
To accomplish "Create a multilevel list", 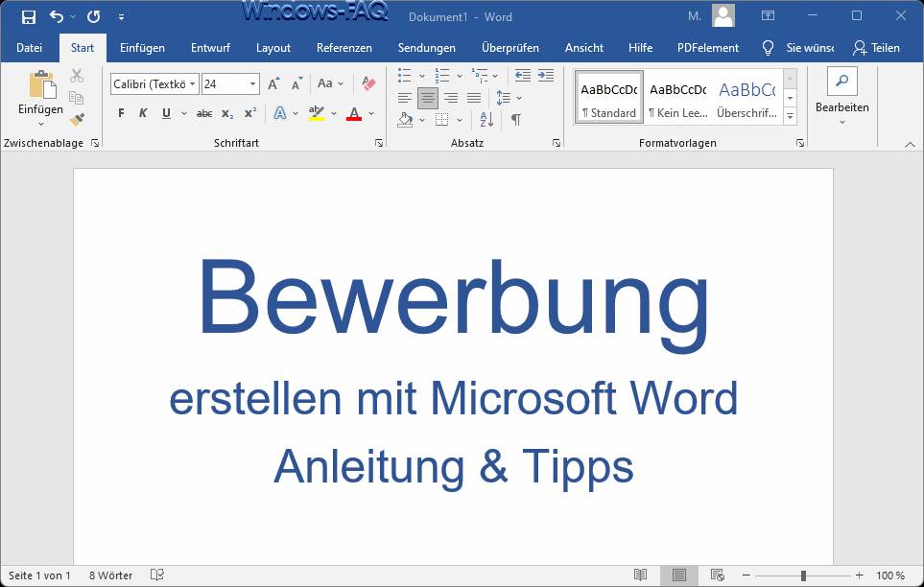I will [x=480, y=76].
